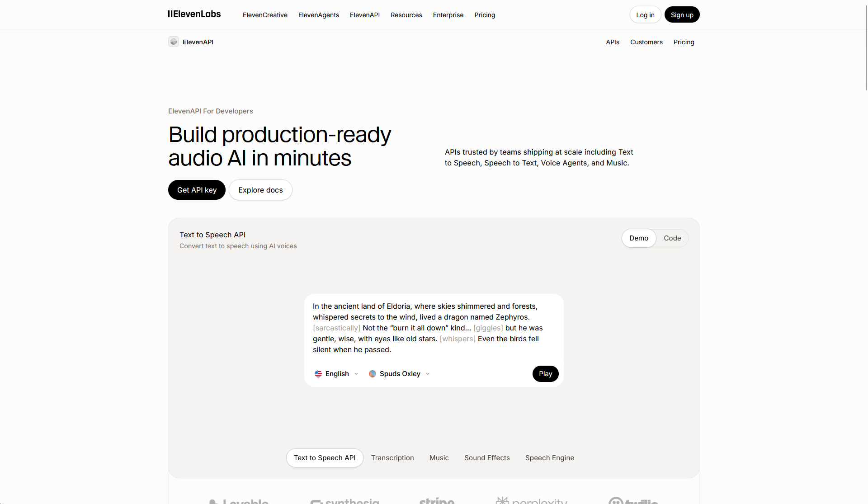Screen dimensions: 868x504
Task: Open the ElevenAgents menu
Action: 319,15
